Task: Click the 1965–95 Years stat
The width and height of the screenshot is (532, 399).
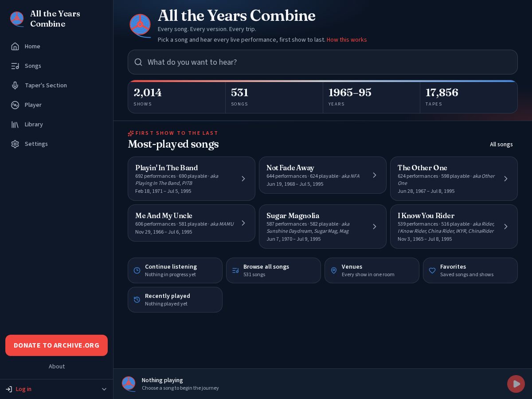Action: tap(372, 98)
